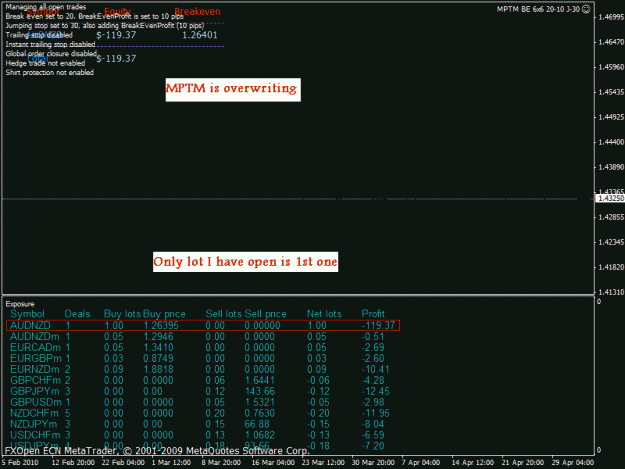Click the GBPCHFm sell price 1.6441

259,381
